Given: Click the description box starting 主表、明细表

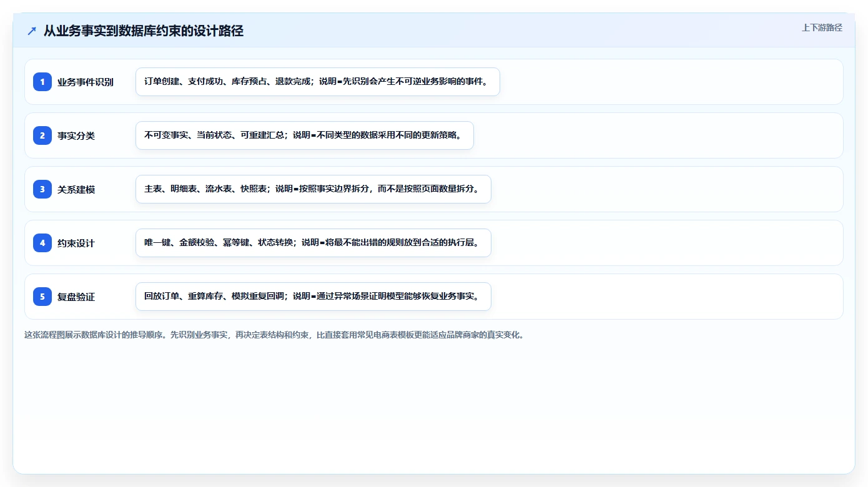Looking at the screenshot, I should (313, 189).
